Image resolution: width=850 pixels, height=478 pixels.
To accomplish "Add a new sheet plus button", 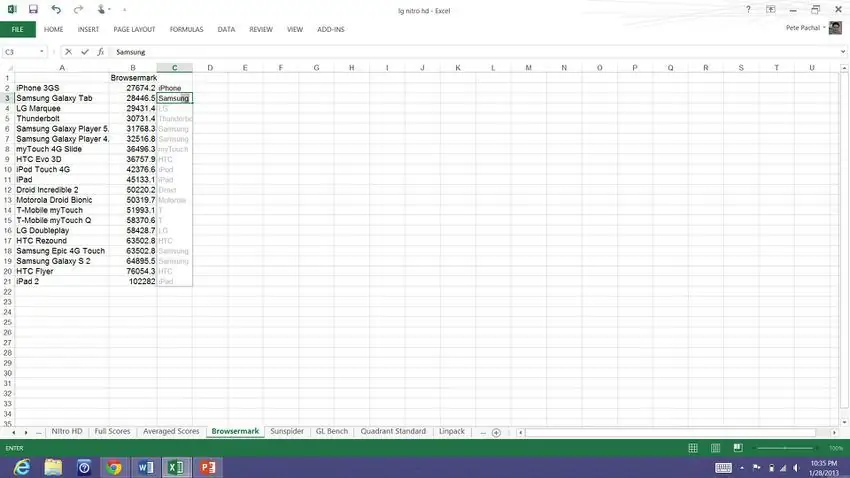I will click(x=496, y=432).
